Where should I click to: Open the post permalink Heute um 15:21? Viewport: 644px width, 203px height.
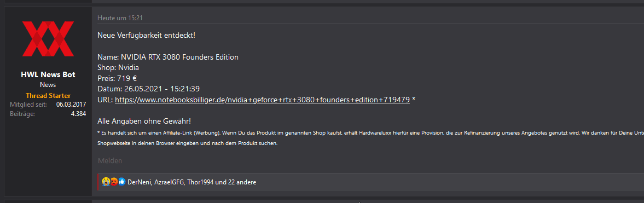(x=120, y=18)
